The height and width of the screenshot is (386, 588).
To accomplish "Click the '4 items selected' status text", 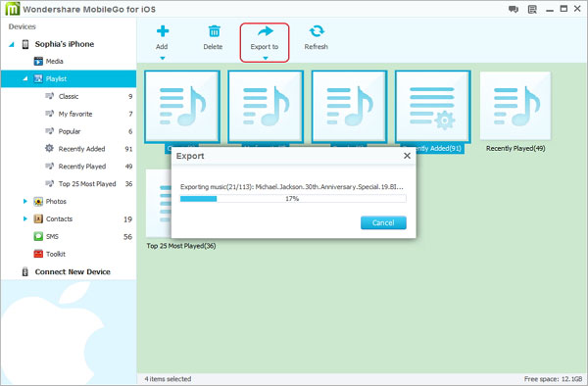I will click(x=168, y=379).
